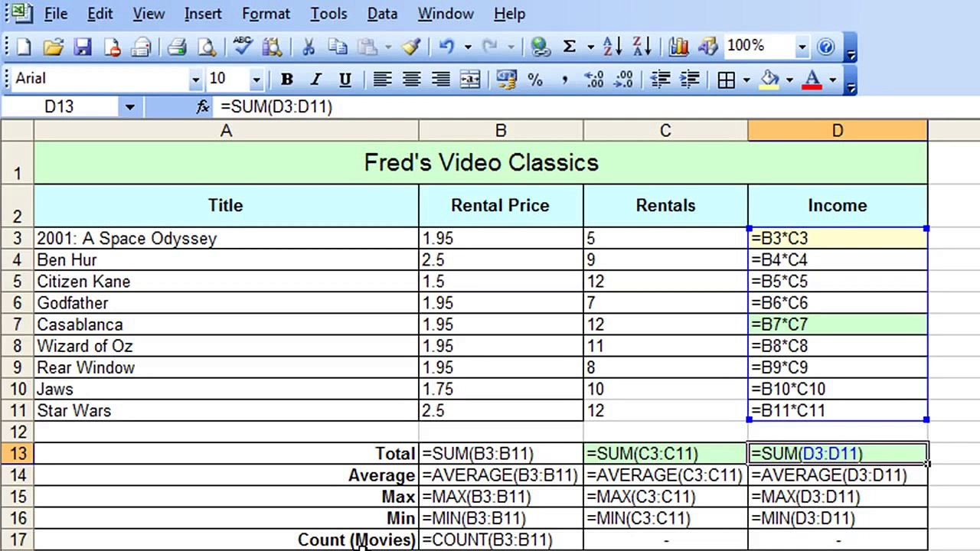Expand the Fill Color dropdown arrow
The image size is (980, 551).
coord(789,80)
